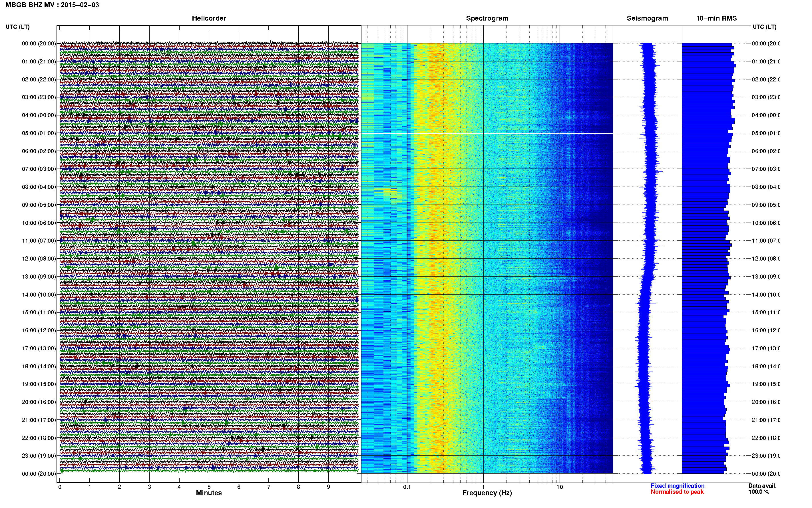The image size is (812, 508).
Task: Click the Data avail. label
Action: (762, 486)
